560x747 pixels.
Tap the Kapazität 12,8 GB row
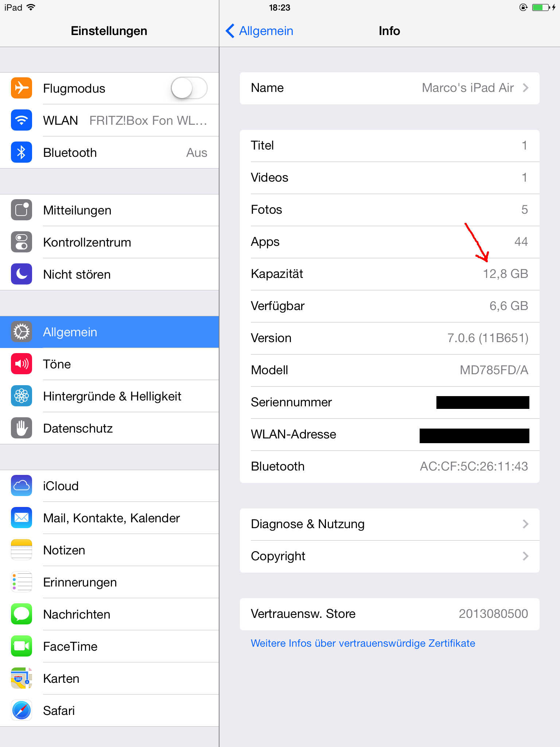point(390,274)
